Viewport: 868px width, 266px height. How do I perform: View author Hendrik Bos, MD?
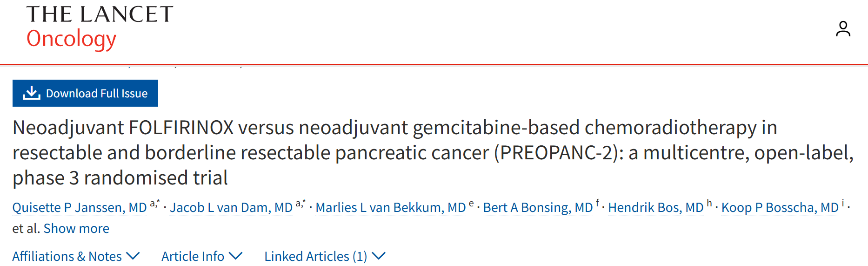point(655,207)
